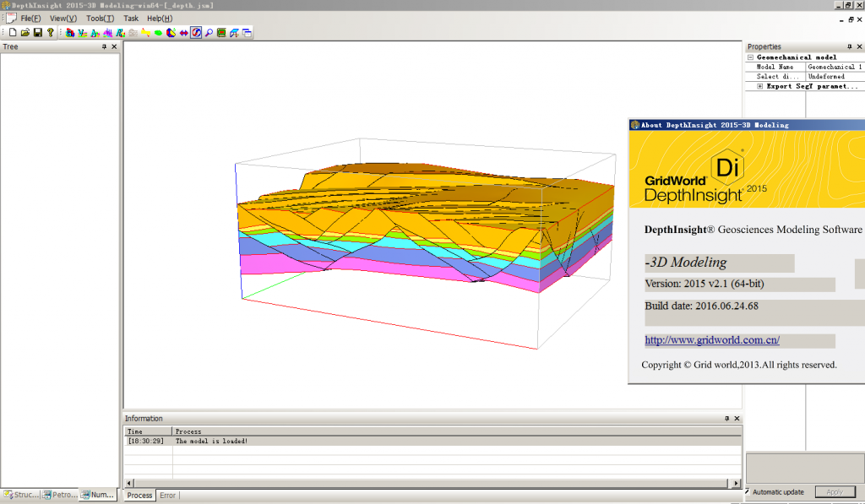Click the Process column header
Viewport: 865px width, 504px height.
[457, 431]
